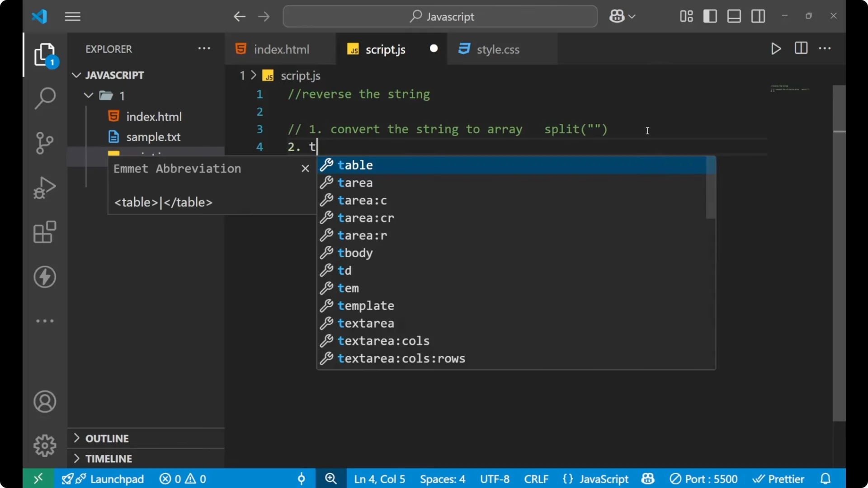Viewport: 868px width, 488px height.
Task: Open the Accounts icon in the activity bar
Action: pyautogui.click(x=44, y=402)
